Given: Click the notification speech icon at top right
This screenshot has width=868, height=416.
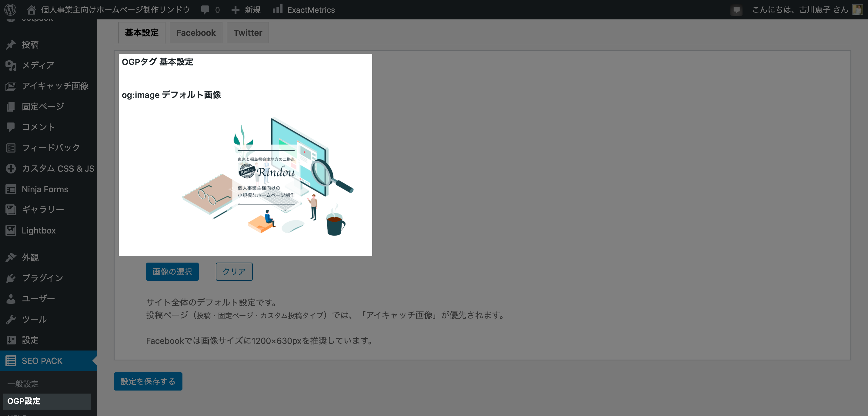Looking at the screenshot, I should click(x=736, y=10).
